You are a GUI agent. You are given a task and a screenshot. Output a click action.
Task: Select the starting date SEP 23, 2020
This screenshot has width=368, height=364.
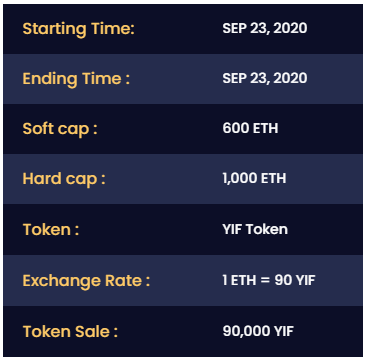(265, 28)
